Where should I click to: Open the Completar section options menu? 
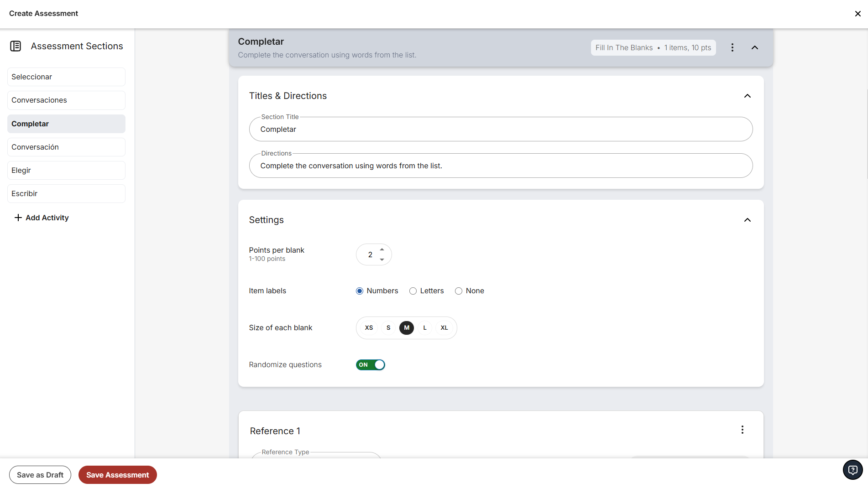[732, 47]
